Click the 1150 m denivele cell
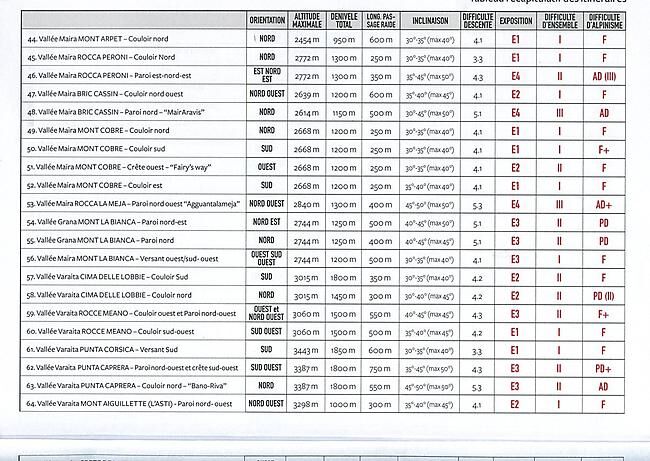This screenshot has height=461, width=650. pos(344,113)
